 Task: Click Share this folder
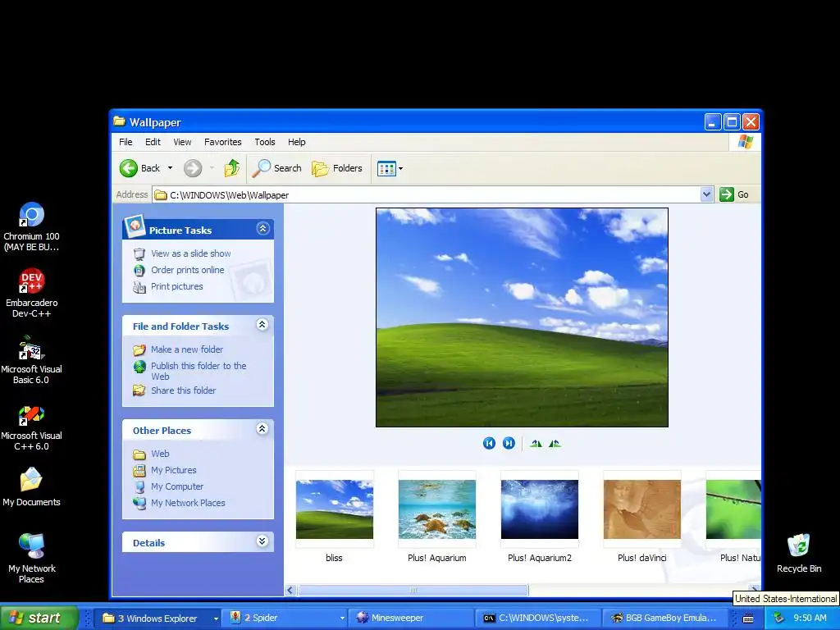click(183, 390)
